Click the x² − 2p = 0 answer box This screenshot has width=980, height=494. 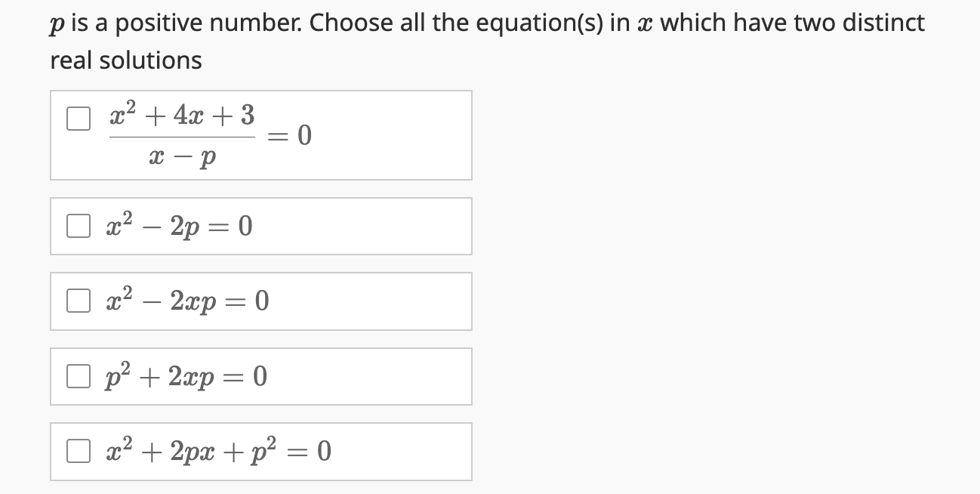pyautogui.click(x=260, y=224)
